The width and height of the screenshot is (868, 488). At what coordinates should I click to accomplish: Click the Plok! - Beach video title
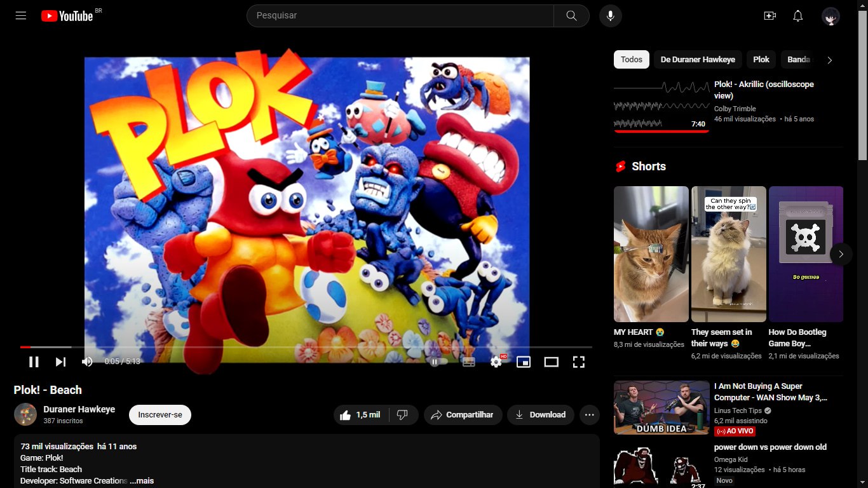[x=48, y=390]
